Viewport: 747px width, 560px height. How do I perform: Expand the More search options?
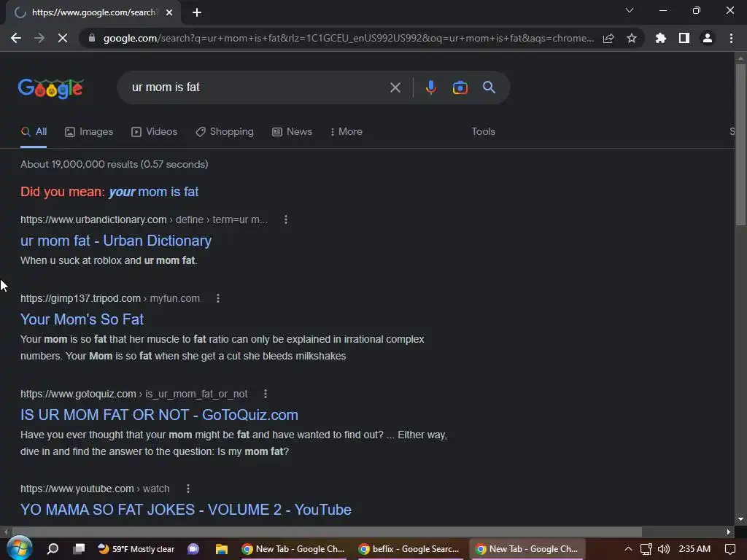(x=347, y=132)
